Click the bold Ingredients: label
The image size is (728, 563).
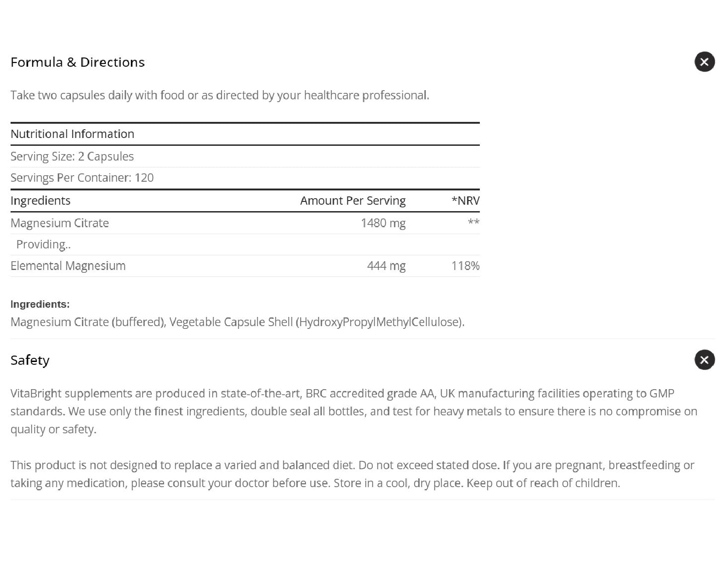pos(40,304)
